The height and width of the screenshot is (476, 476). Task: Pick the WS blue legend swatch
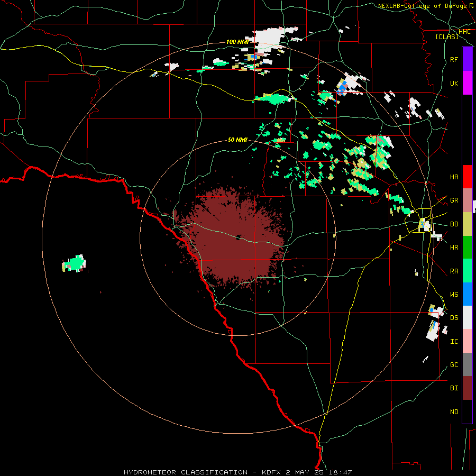(x=467, y=294)
